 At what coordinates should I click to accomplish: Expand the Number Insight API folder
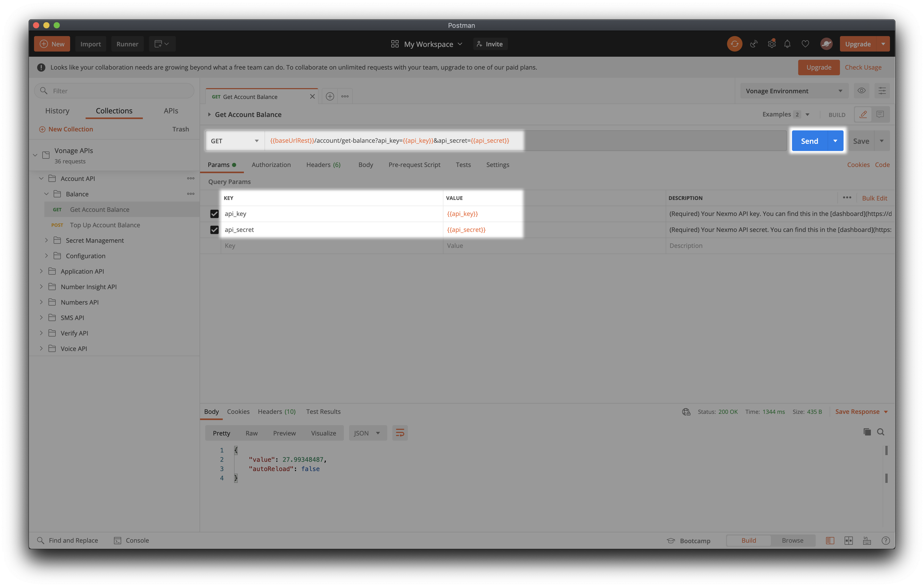pyautogui.click(x=42, y=286)
